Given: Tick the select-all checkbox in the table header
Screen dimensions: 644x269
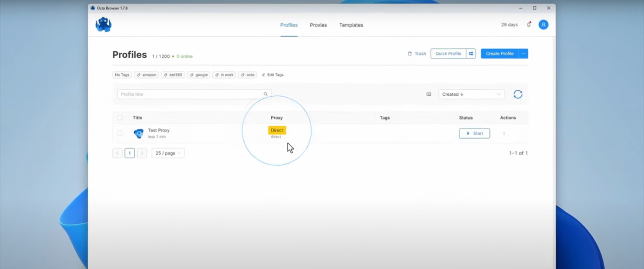Looking at the screenshot, I should pyautogui.click(x=120, y=118).
